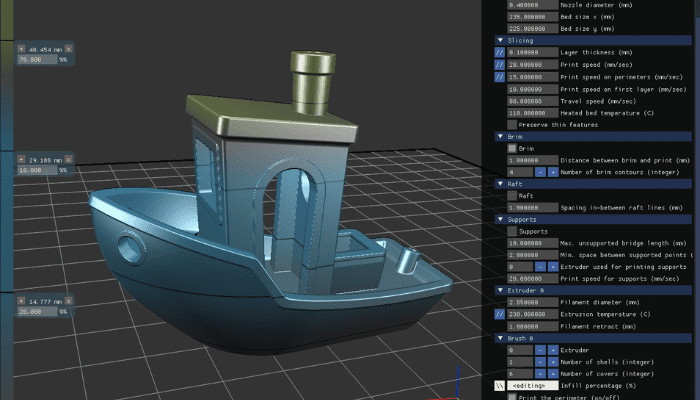Click the Extrusion temperature field
Viewport: 700px width, 400px height.
pos(533,314)
